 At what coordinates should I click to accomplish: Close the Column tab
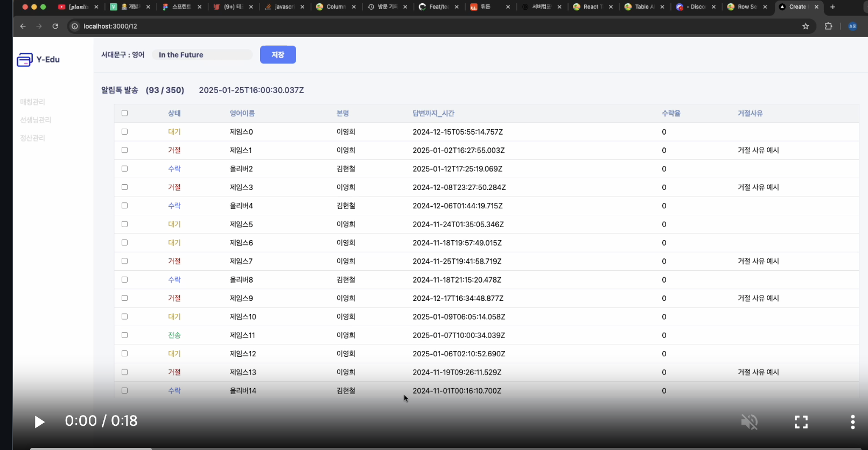354,7
